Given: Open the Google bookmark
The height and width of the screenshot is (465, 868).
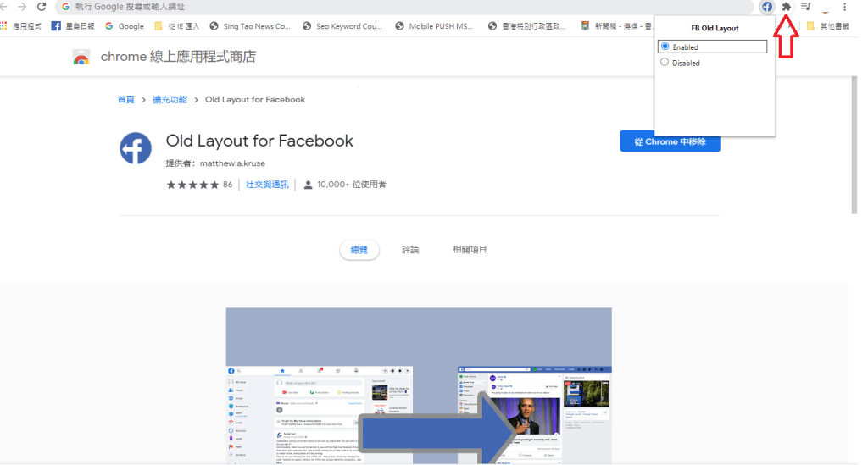Looking at the screenshot, I should [125, 26].
